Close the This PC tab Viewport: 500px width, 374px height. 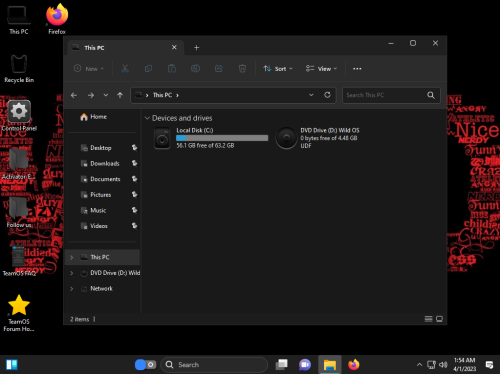click(174, 47)
